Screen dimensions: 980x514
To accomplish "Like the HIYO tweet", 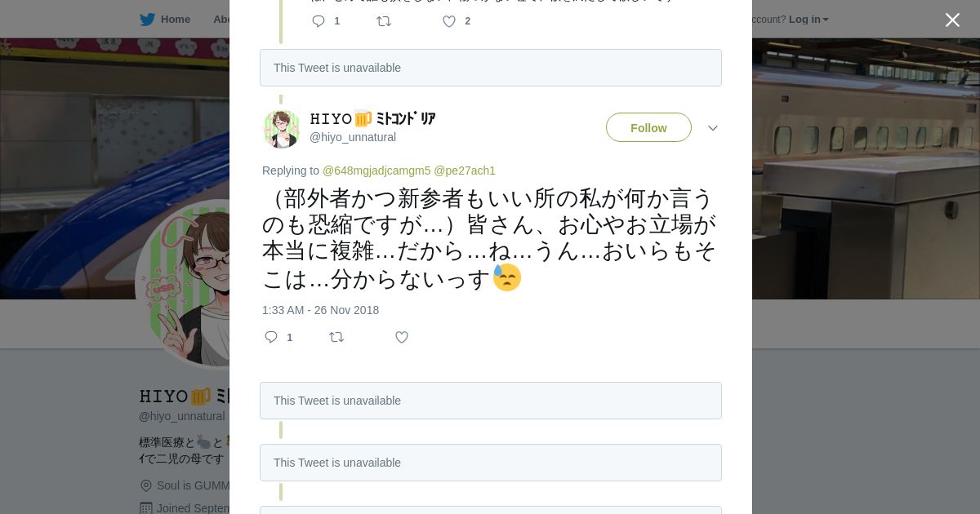I will pos(402,337).
